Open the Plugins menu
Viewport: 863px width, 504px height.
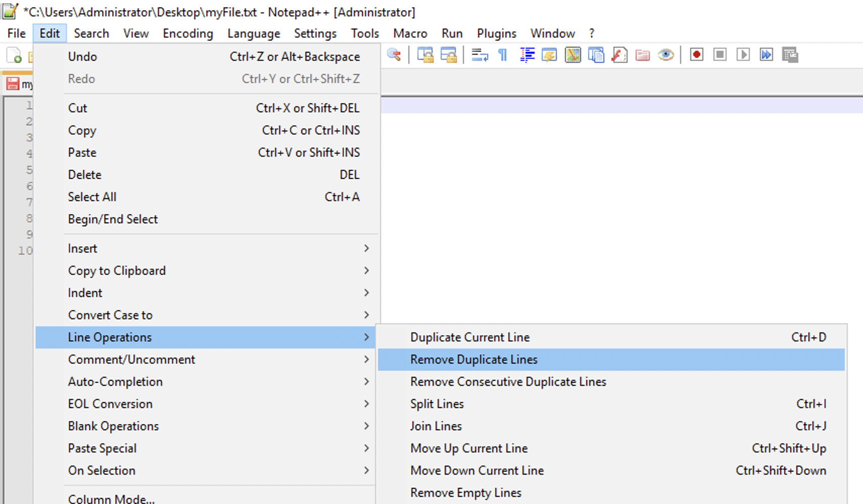pyautogui.click(x=496, y=33)
